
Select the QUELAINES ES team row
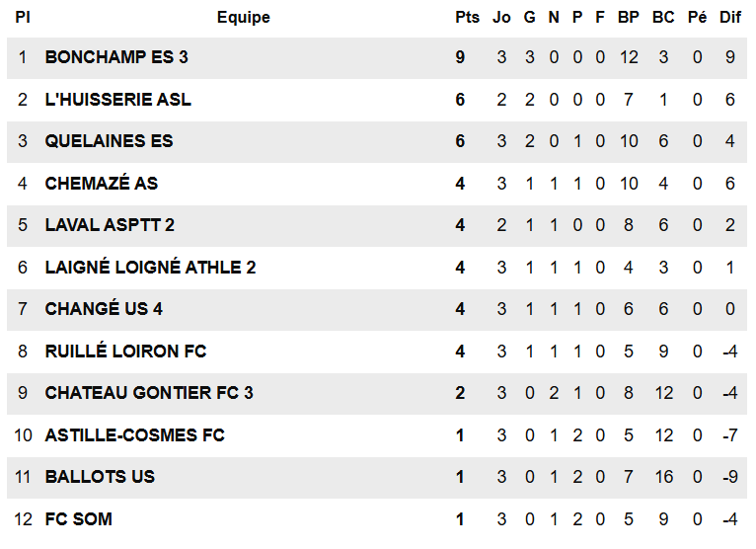tap(109, 141)
